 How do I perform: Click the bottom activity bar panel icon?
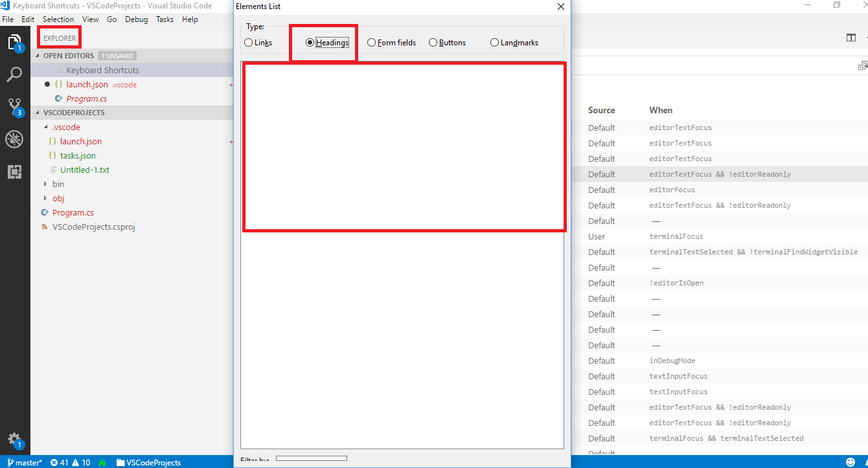pos(14,171)
